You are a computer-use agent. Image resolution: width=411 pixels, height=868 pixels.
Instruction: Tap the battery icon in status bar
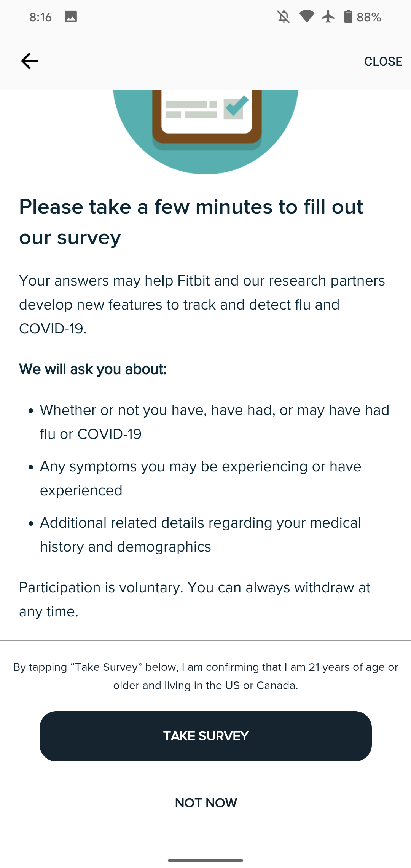click(x=348, y=17)
